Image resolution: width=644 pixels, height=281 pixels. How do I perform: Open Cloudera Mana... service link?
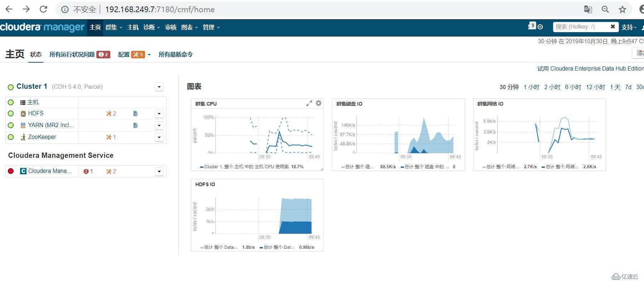[x=50, y=171]
